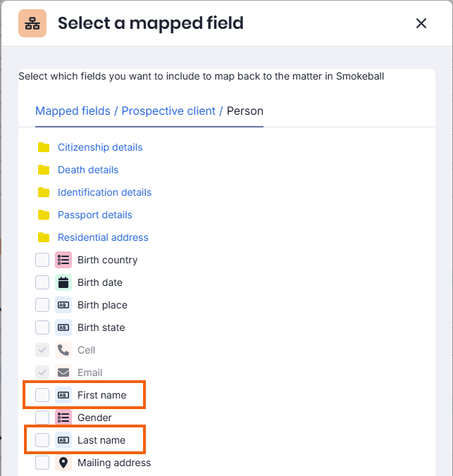Go back to Mapped fields breadcrumb
The width and height of the screenshot is (453, 476).
(x=73, y=111)
